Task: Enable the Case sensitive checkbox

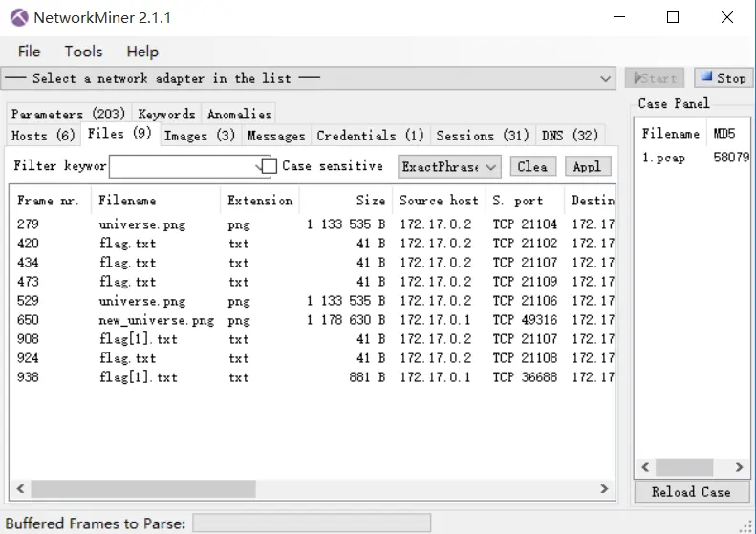Action: click(x=269, y=166)
